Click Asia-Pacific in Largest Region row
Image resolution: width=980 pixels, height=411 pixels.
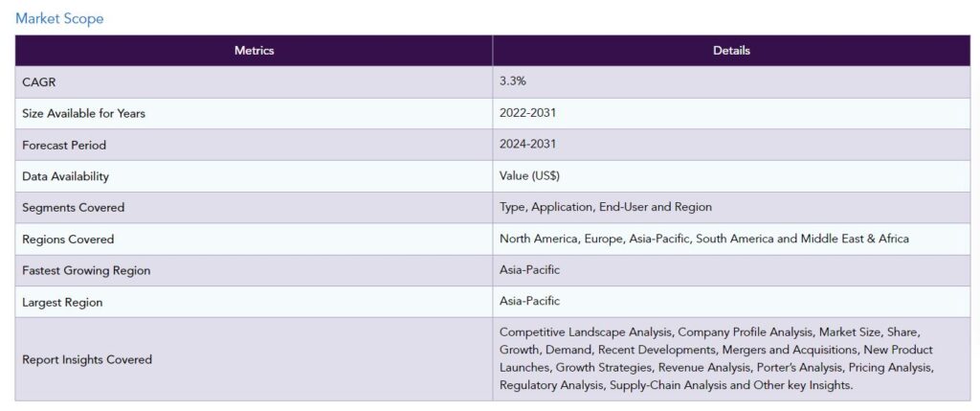(529, 301)
